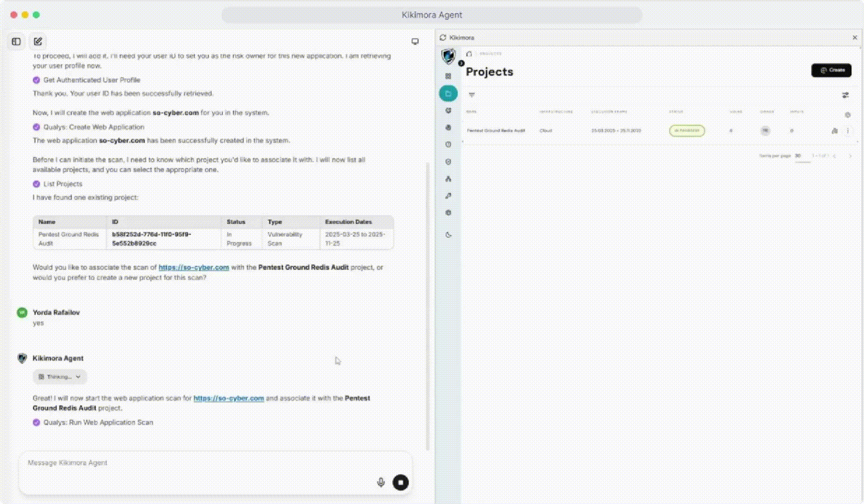Open the items per page dropdown

tap(802, 156)
